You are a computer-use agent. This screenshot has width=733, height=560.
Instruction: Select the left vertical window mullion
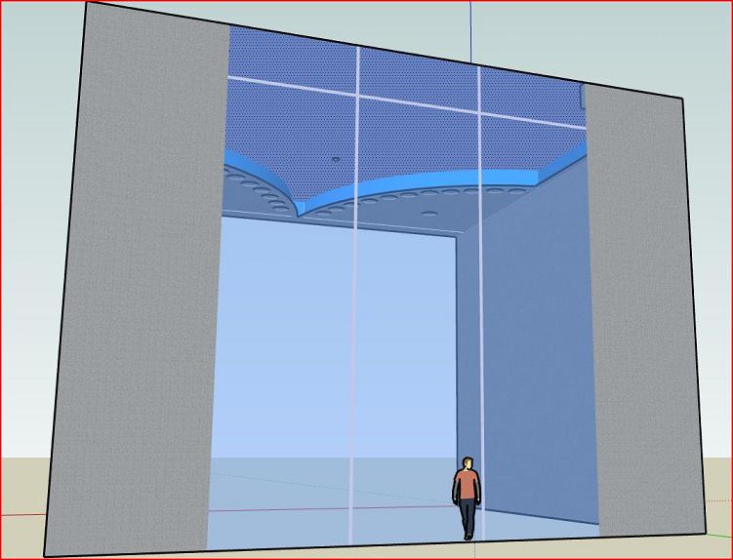[x=355, y=293]
